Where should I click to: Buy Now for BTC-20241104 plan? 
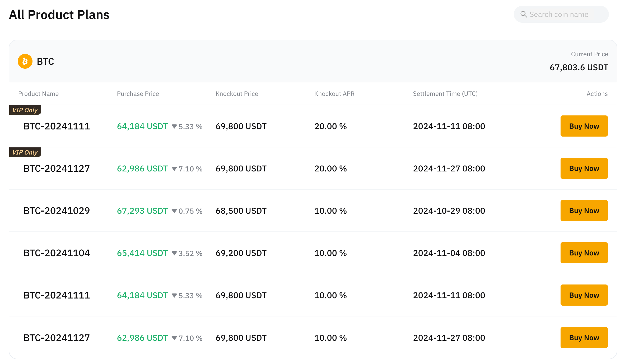point(584,253)
